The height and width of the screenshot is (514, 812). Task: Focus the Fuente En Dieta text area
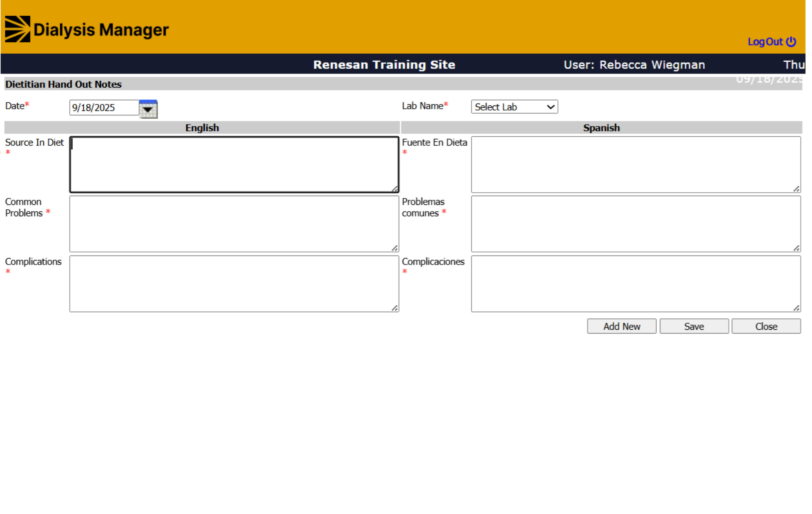pyautogui.click(x=636, y=164)
